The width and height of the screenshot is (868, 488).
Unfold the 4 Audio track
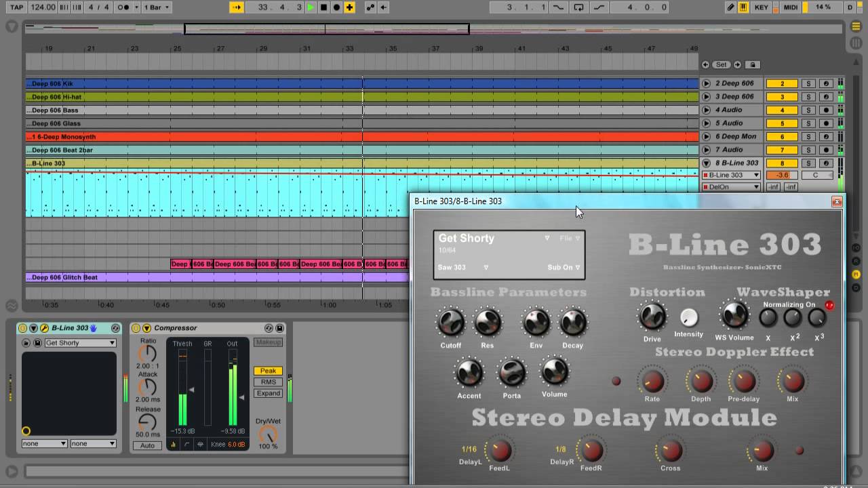[706, 110]
